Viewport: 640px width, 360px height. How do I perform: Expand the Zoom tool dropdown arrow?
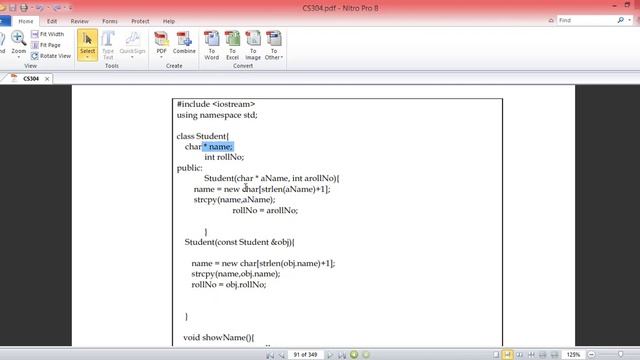tap(18, 58)
